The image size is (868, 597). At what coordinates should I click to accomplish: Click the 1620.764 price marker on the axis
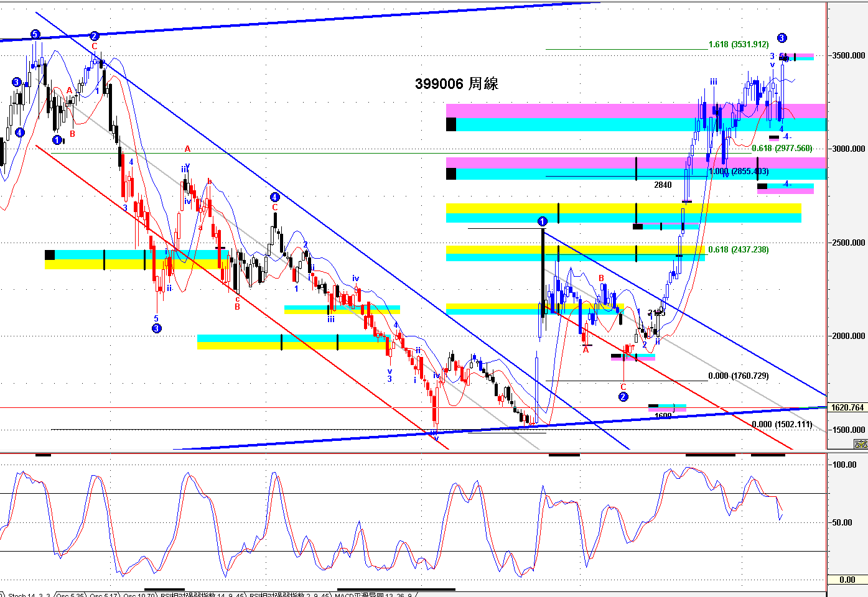847,407
